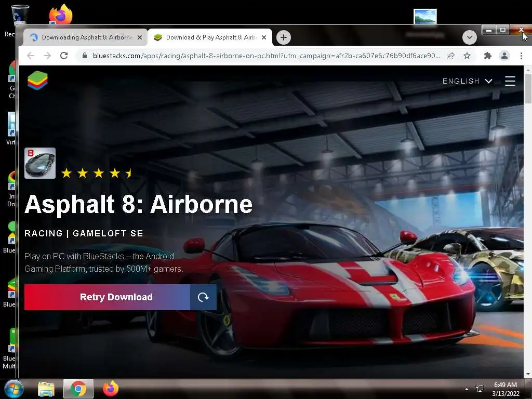Close the Download & Play Asphalt 8 tab
The height and width of the screenshot is (399, 532).
pos(264,37)
